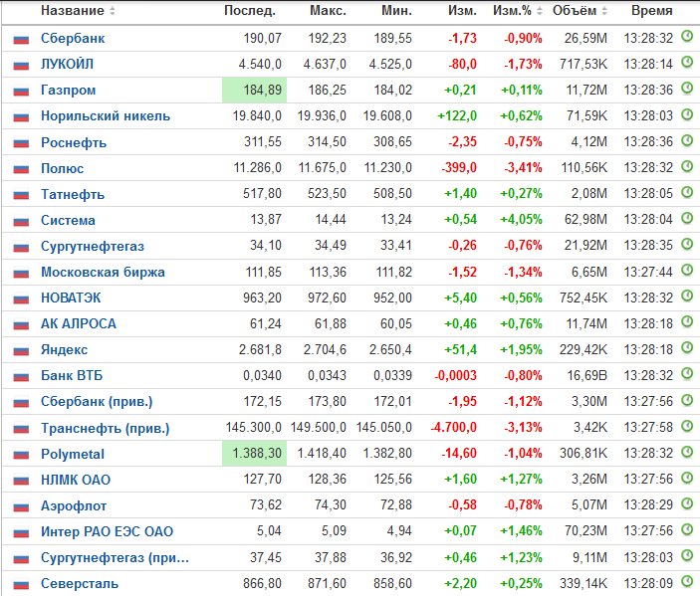Click the Russian flag icon beside Полюс

pos(21,169)
